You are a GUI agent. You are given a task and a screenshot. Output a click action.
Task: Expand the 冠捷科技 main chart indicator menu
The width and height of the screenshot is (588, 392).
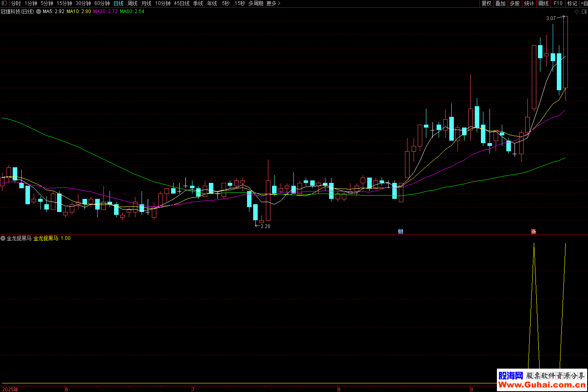point(39,11)
